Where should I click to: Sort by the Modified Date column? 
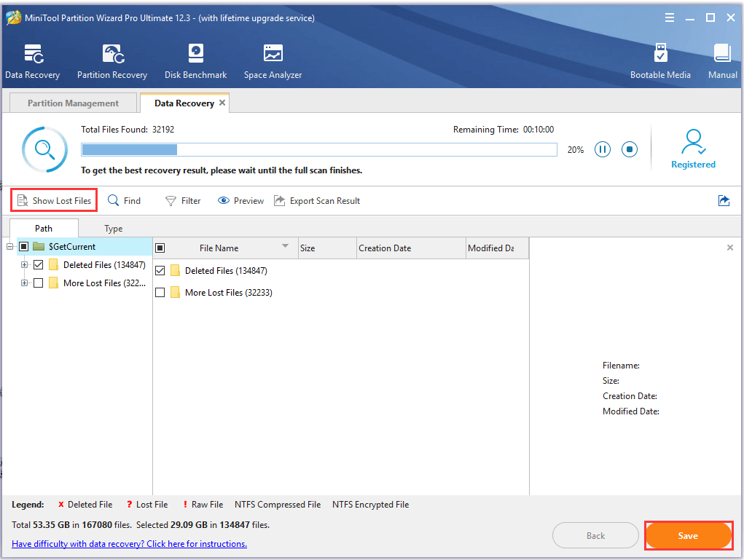497,248
